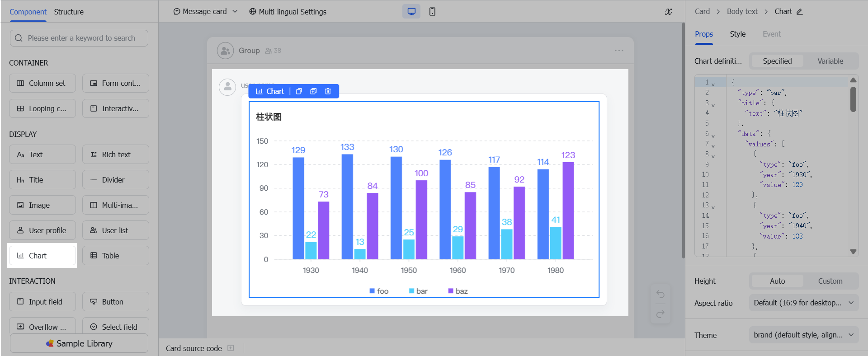Open the Message card dropdown
The width and height of the screenshot is (868, 356).
tap(205, 12)
